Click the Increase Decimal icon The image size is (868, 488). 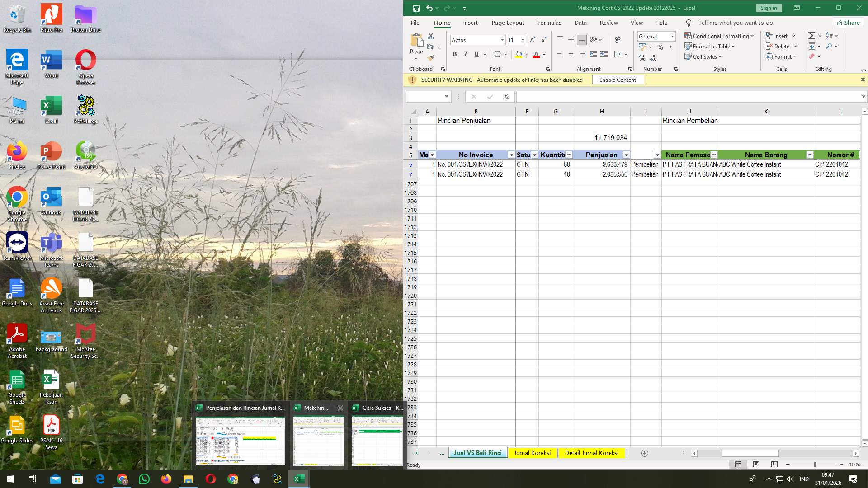[642, 57]
